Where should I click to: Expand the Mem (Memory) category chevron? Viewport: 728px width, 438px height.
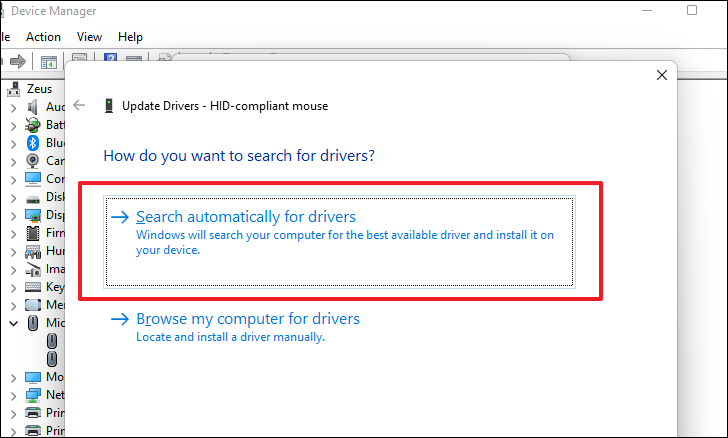click(x=13, y=306)
